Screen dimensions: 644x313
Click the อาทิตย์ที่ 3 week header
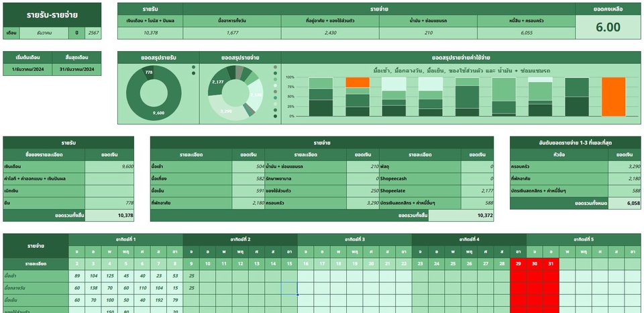pos(354,239)
